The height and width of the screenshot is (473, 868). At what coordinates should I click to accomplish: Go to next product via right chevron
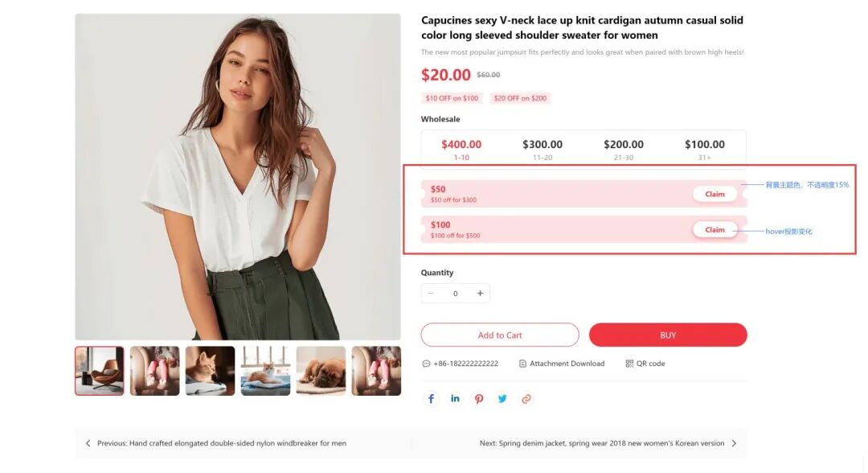tap(734, 443)
